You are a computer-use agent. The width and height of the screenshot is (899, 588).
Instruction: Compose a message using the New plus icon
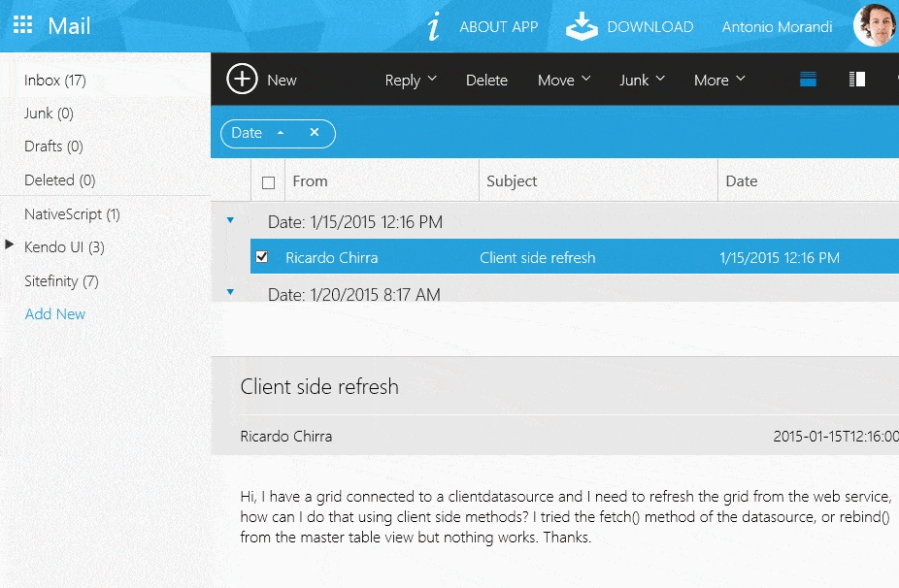point(241,80)
